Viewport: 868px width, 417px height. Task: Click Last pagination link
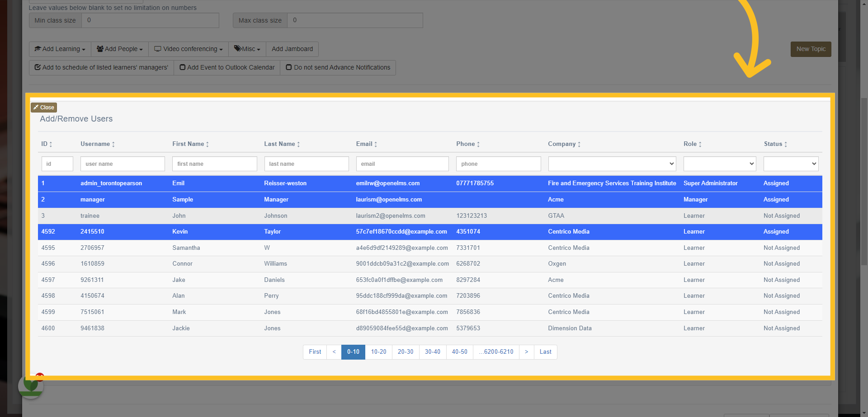[546, 352]
